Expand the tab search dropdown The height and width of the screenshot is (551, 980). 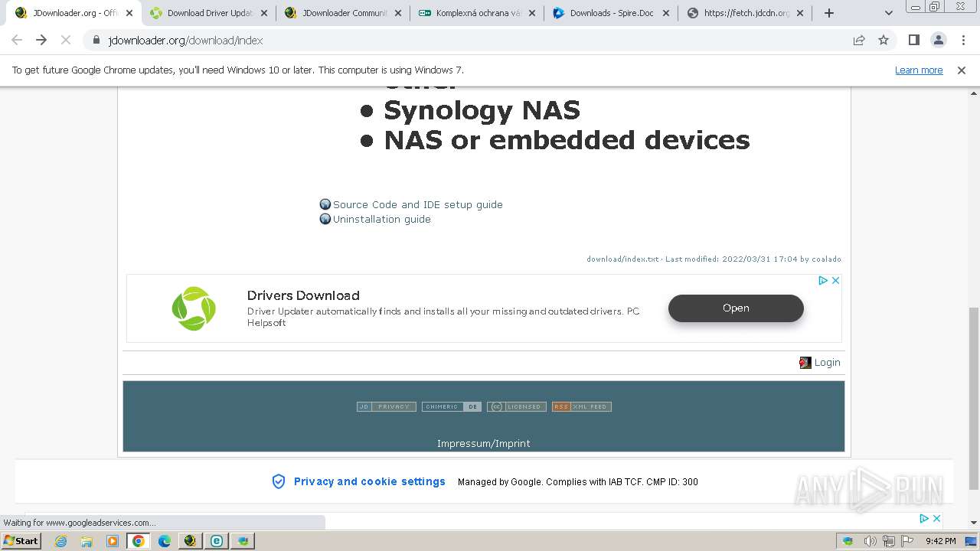[888, 13]
